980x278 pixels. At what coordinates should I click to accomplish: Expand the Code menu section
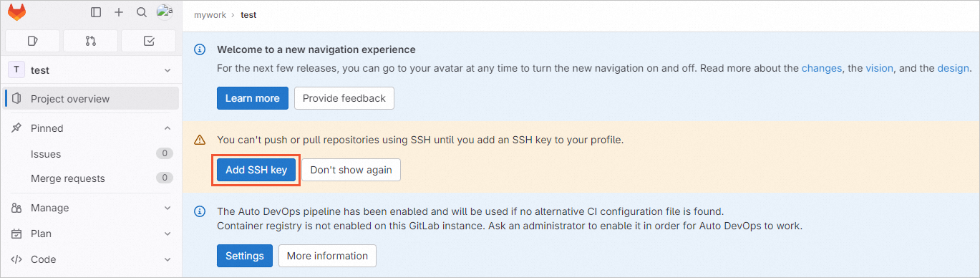point(91,259)
